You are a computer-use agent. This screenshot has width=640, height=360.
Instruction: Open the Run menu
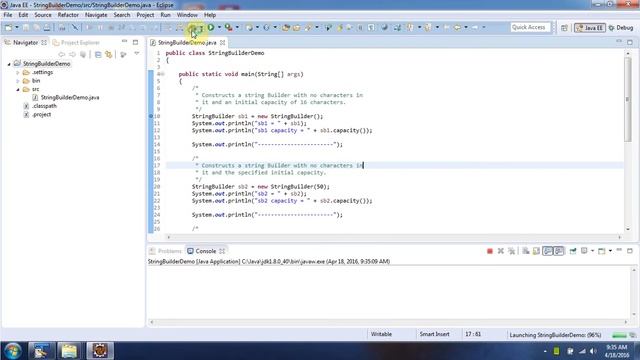[165, 15]
